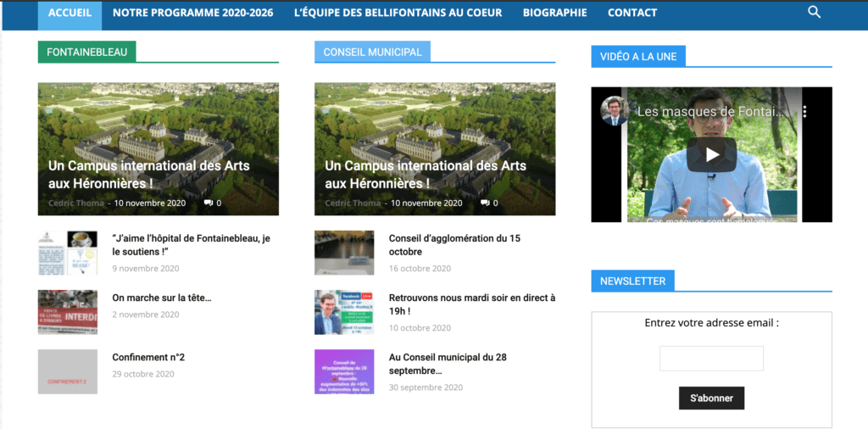The width and height of the screenshot is (868, 429).
Task: Play the featured video with the play button
Action: coord(711,155)
